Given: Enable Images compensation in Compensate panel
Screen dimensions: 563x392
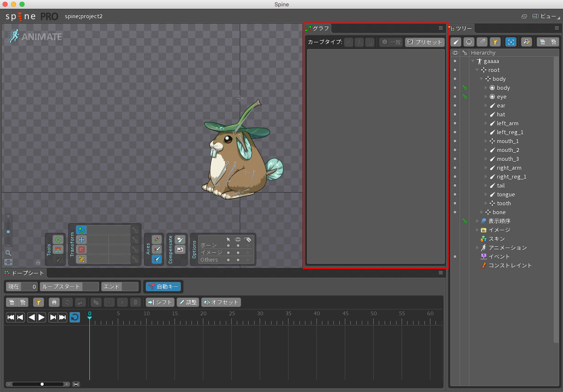Looking at the screenshot, I should coord(180,249).
